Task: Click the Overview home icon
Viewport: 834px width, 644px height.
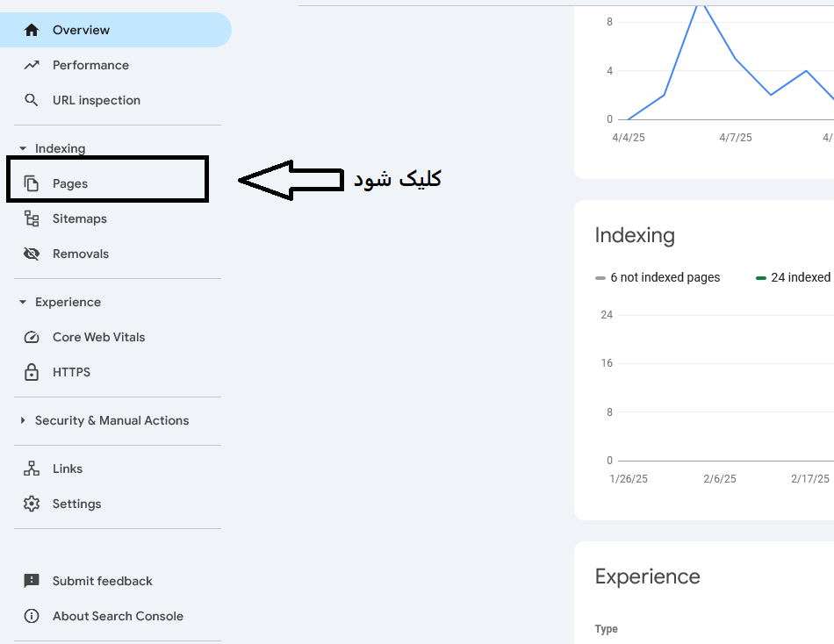Action: click(x=32, y=30)
